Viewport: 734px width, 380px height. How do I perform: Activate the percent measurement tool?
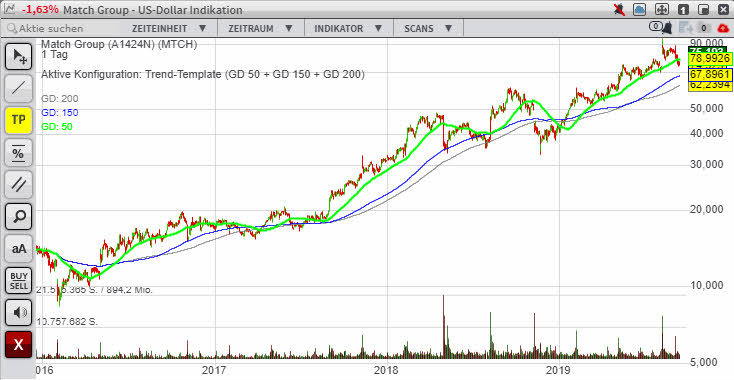click(x=19, y=152)
